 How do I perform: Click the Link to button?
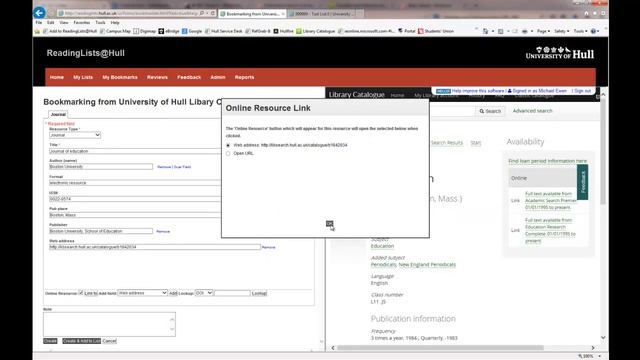coord(91,293)
